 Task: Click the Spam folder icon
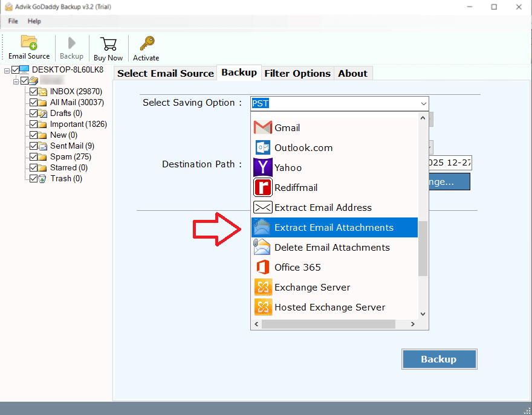coord(42,157)
